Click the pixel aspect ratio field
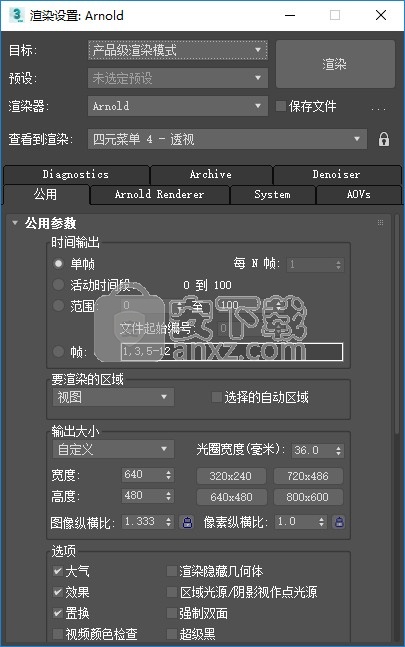Image resolution: width=405 pixels, height=647 pixels. coord(296,522)
